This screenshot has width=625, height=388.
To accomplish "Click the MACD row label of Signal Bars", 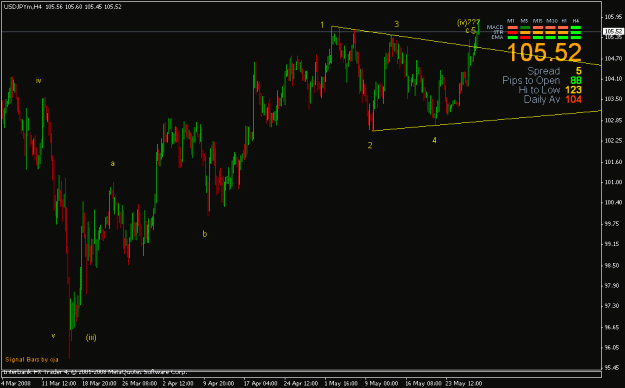I will (x=495, y=28).
